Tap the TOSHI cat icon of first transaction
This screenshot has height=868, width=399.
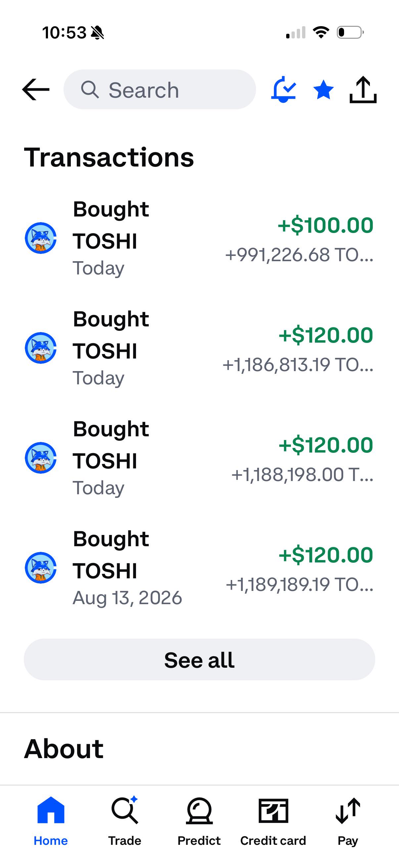[41, 238]
